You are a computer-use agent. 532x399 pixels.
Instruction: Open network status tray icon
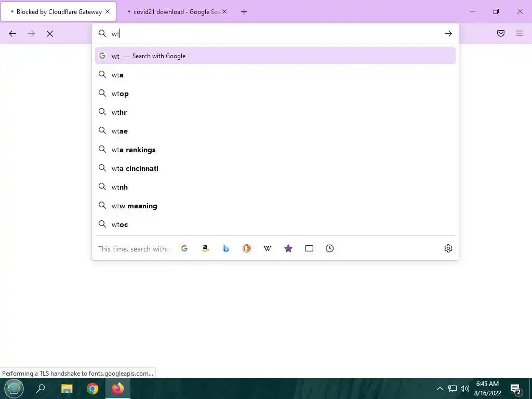point(453,389)
